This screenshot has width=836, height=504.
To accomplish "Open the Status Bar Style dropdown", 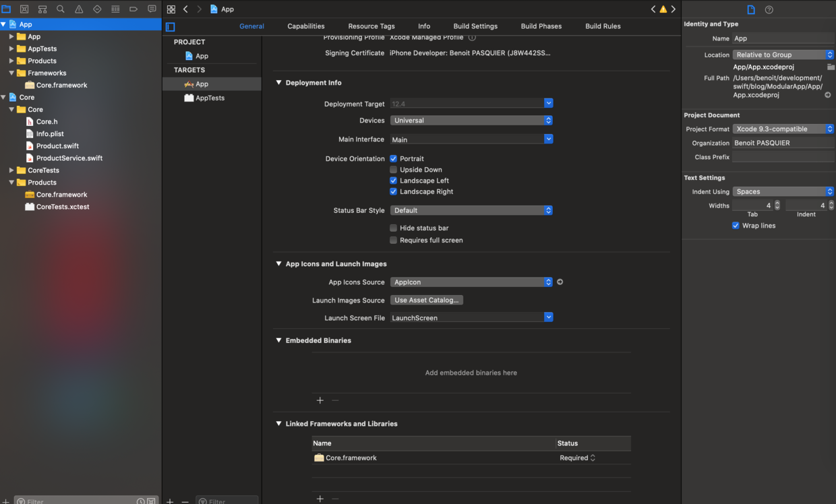I will (471, 211).
